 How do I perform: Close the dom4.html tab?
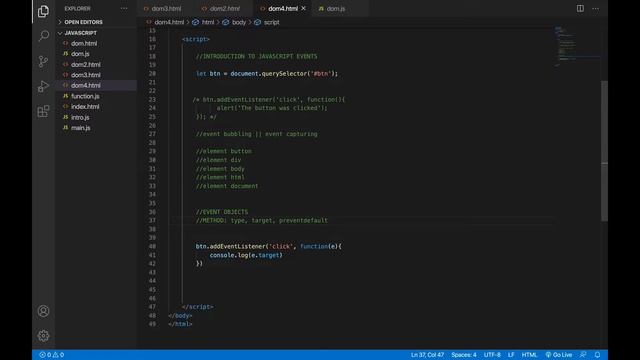coord(303,9)
